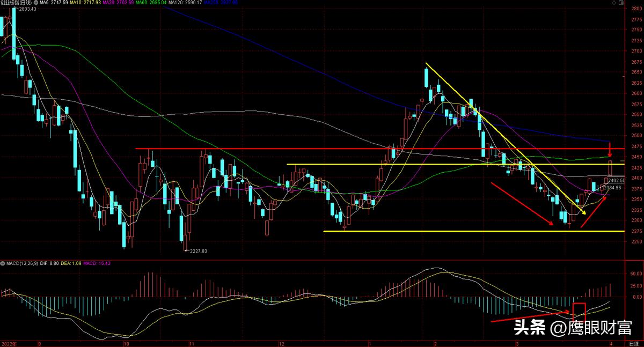644x347 pixels.
Task: Select the MA60: 2685.04 indicator label
Action: (x=151, y=3)
